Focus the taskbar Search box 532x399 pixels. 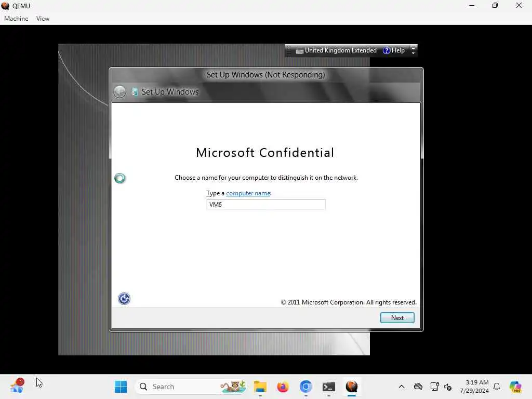point(190,387)
